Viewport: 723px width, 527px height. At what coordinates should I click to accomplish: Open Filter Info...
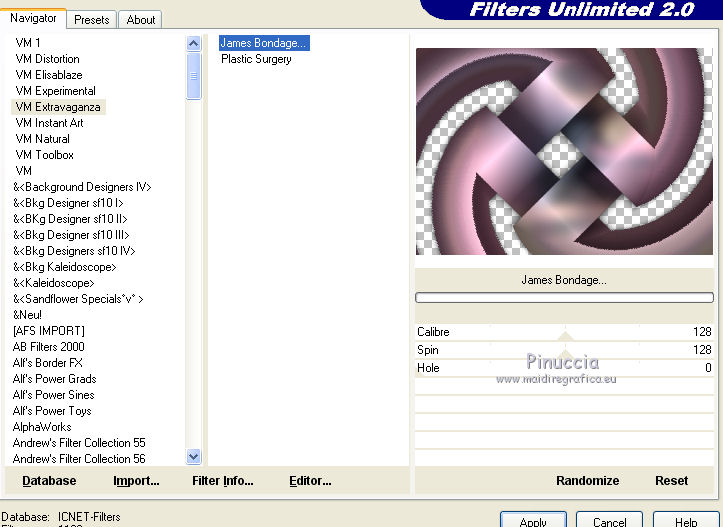223,481
